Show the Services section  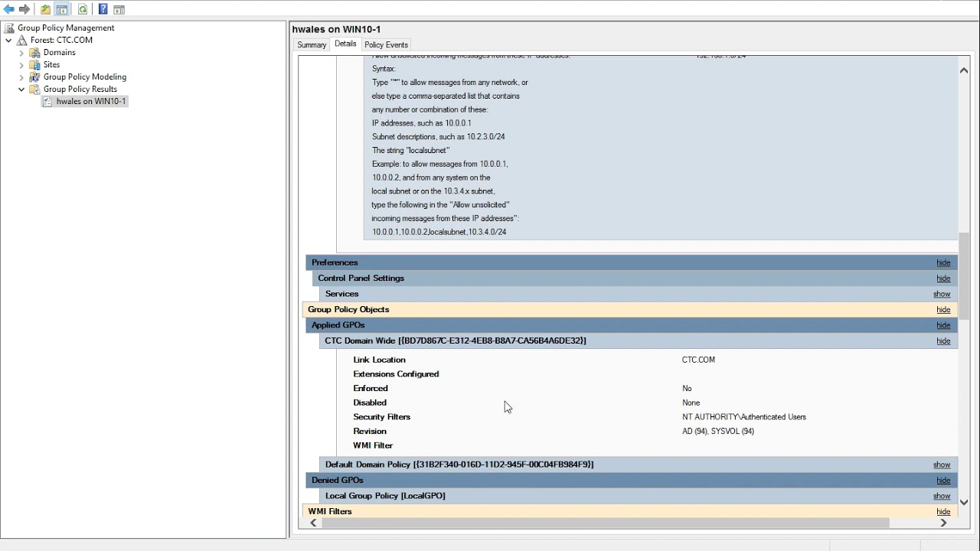[942, 294]
